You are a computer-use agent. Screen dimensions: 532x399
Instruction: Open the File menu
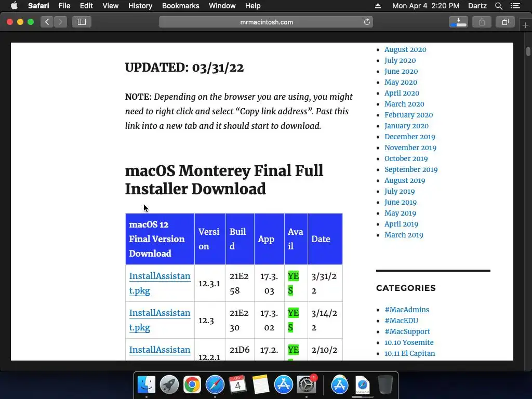64,6
